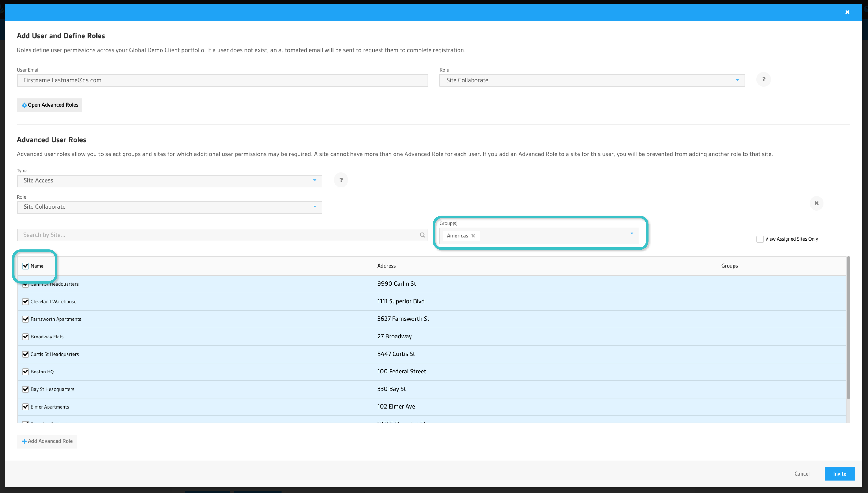Open the Advanced Role dropdown showing Site Collaborate

[169, 207]
